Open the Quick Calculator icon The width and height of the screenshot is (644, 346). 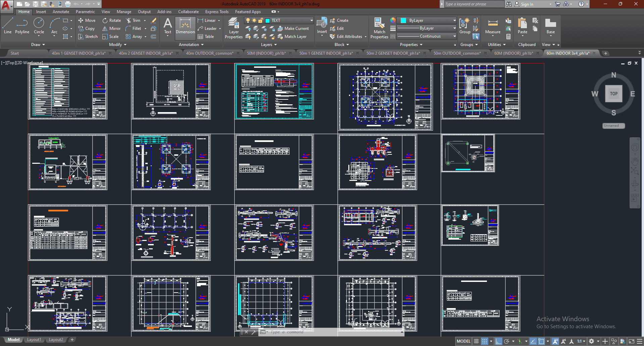pyautogui.click(x=508, y=37)
